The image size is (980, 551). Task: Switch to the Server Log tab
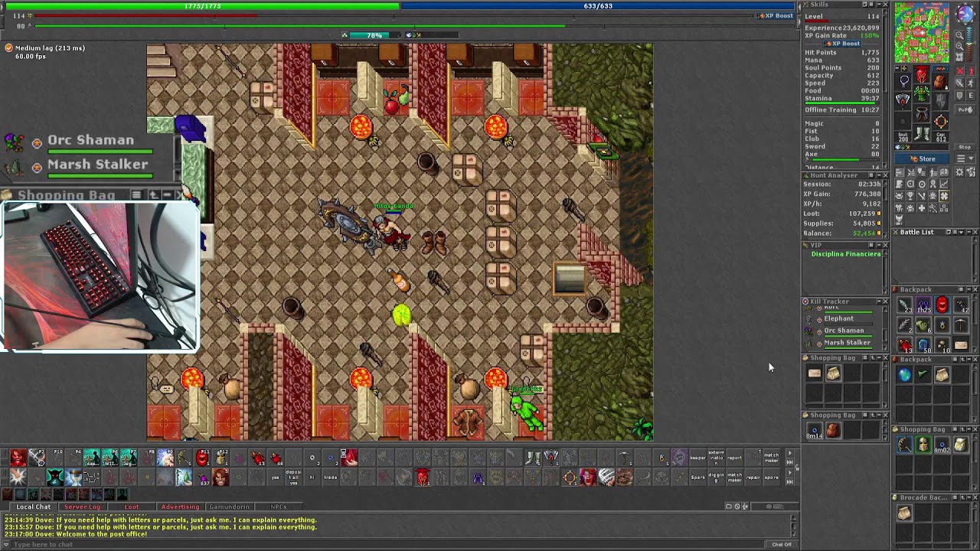coord(82,507)
